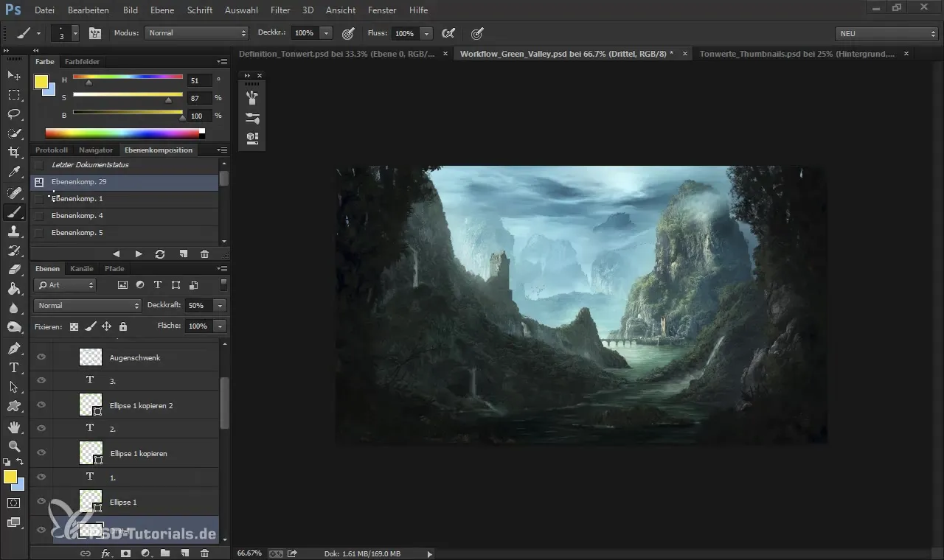Apply Ebenenkomp. 4 checkbox
This screenshot has height=560, width=944.
[x=39, y=216]
